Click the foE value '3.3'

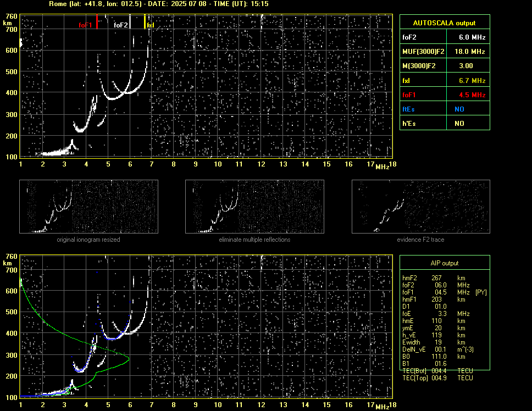click(442, 314)
